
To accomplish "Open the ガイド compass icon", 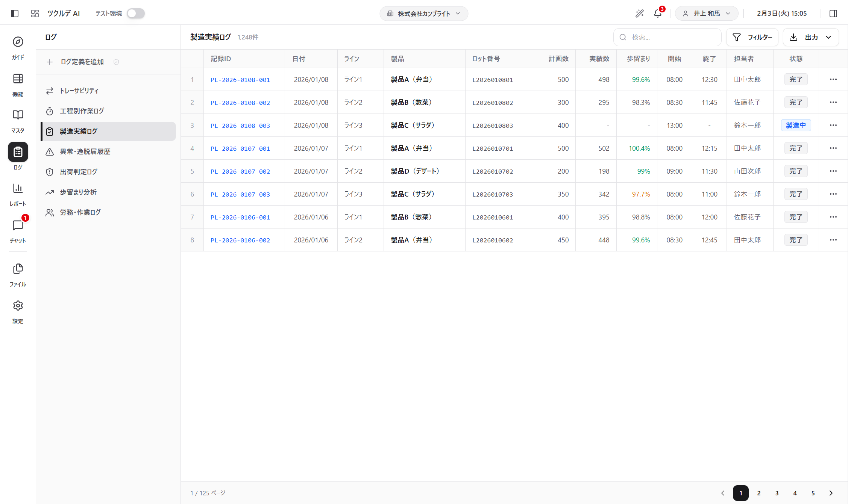I will coord(18,42).
